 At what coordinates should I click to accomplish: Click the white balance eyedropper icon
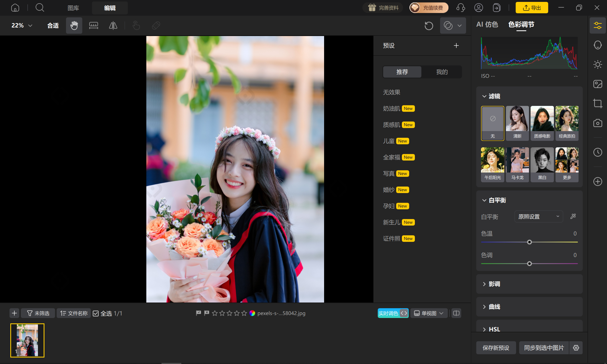pos(573,216)
